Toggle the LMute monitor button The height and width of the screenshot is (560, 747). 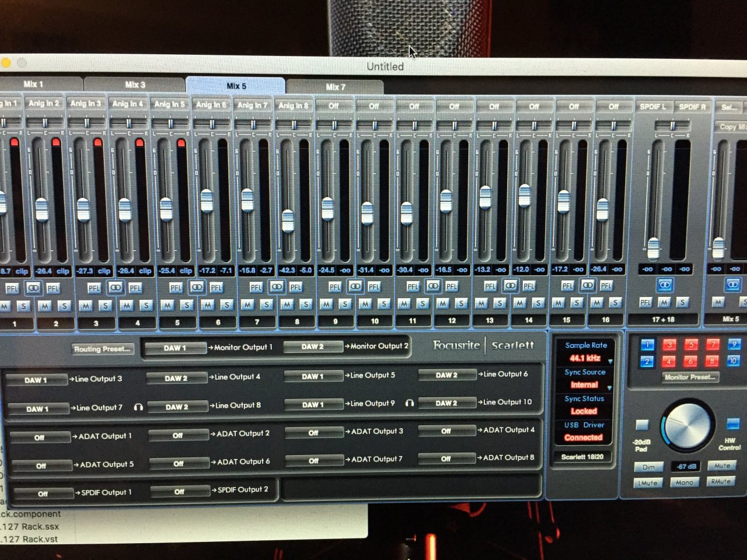click(x=648, y=483)
